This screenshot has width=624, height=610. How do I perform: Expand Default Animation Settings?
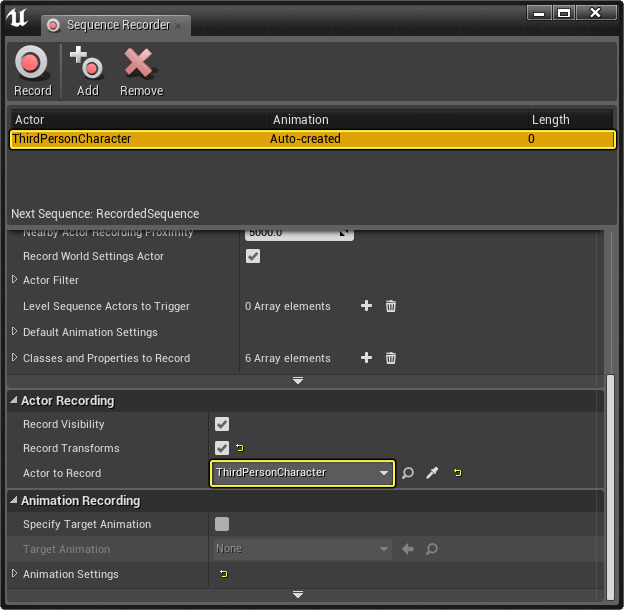pyautogui.click(x=14, y=332)
